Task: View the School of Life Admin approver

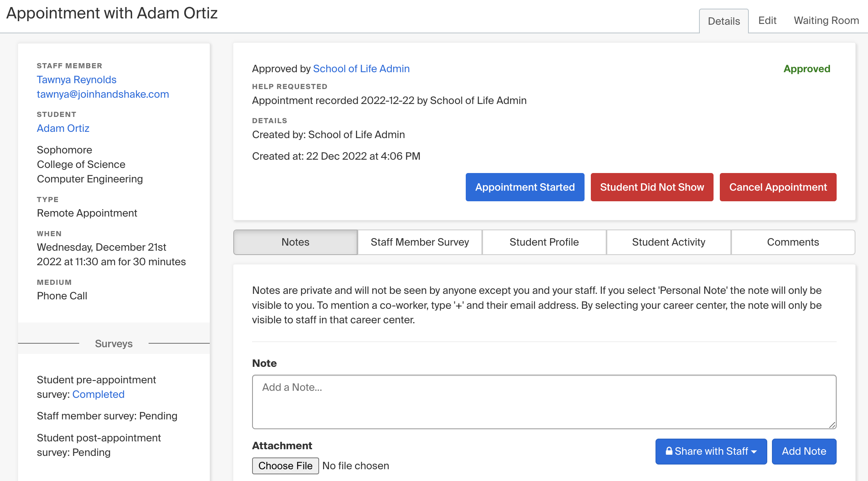Action: pos(361,69)
